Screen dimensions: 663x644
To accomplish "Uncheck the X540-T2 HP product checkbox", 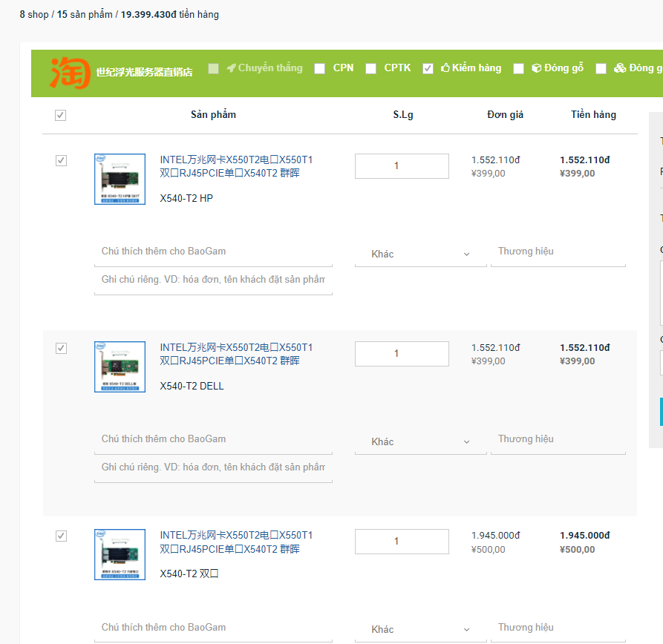I will pyautogui.click(x=62, y=160).
